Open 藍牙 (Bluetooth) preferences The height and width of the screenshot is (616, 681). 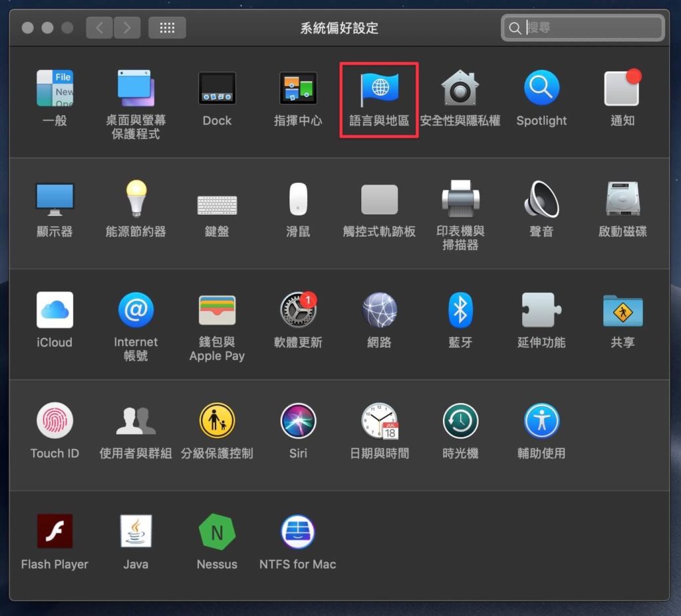[460, 310]
